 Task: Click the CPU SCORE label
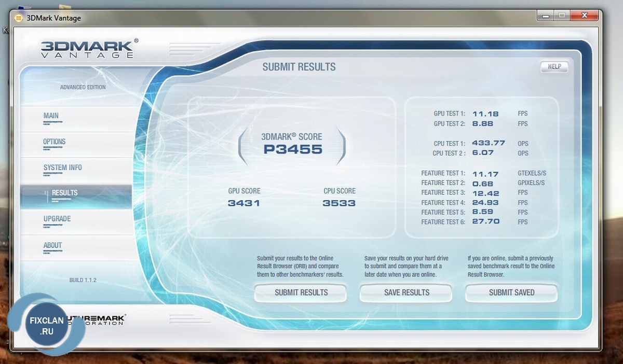(340, 191)
